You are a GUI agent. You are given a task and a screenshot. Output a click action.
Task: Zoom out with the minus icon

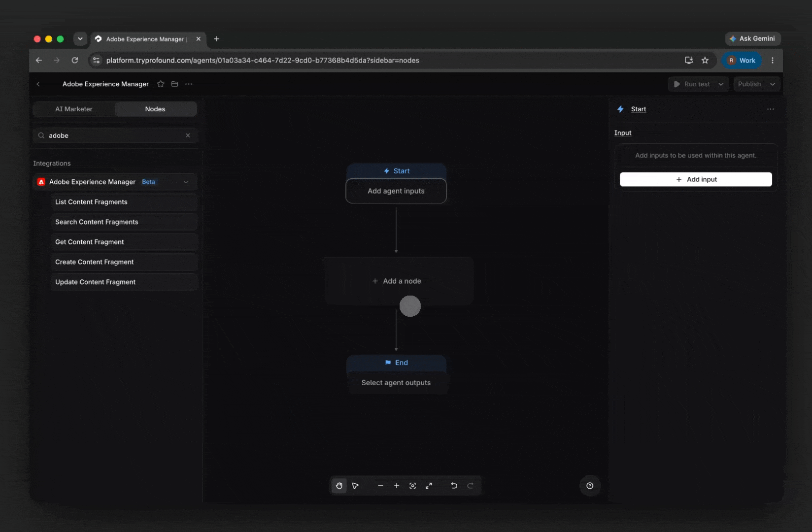(x=380, y=486)
